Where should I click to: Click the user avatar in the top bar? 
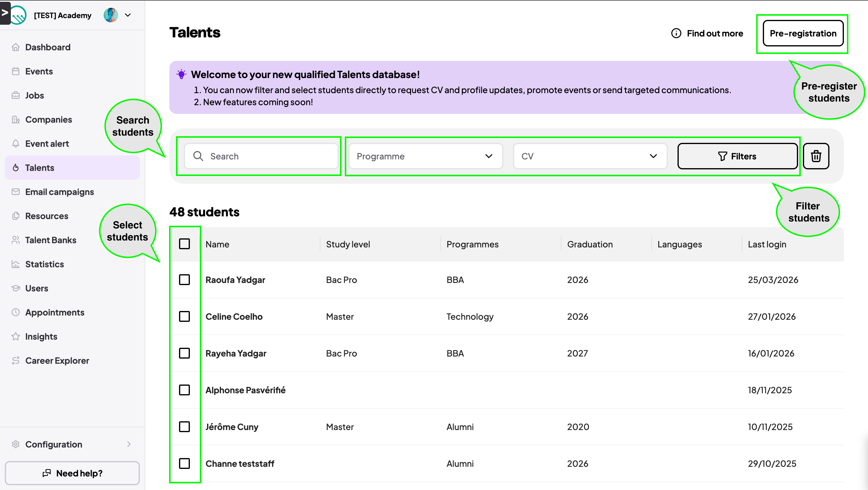coord(111,15)
